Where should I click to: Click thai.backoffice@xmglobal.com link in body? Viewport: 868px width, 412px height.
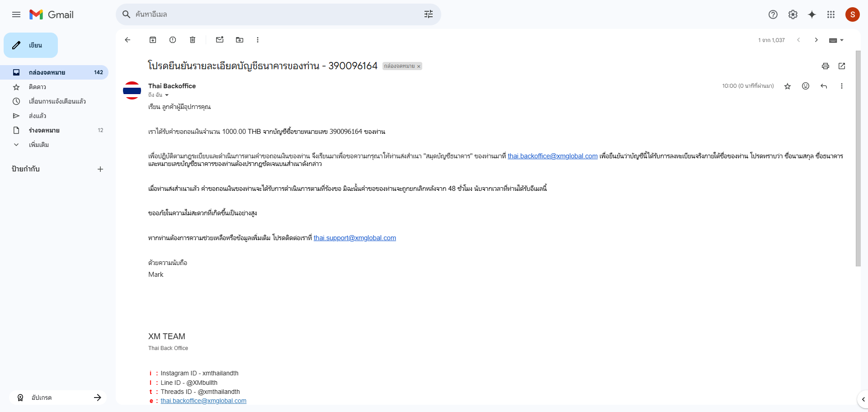(x=552, y=156)
